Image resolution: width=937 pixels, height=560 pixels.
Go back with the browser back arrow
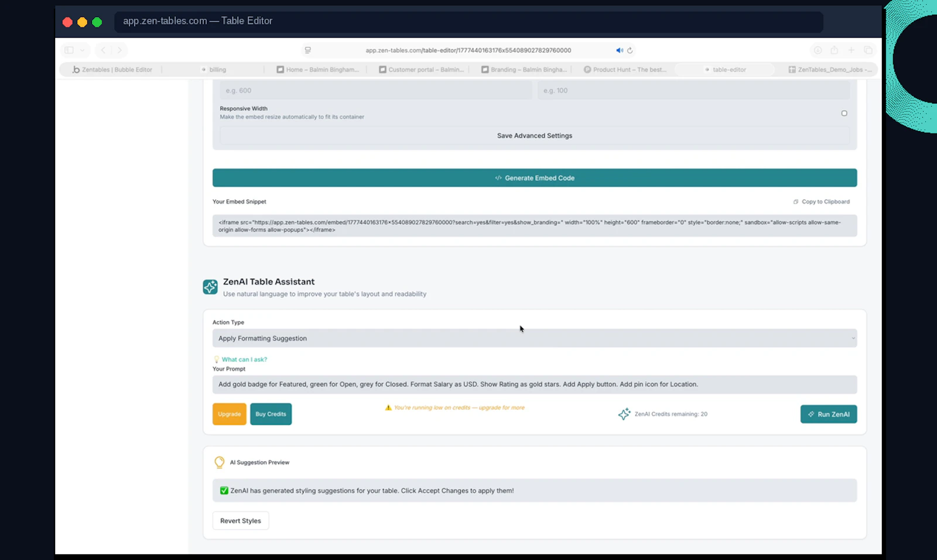tap(104, 50)
